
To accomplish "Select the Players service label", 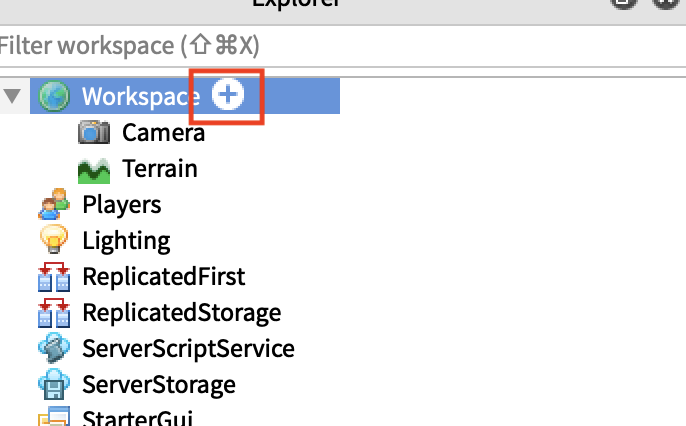I will pos(122,205).
